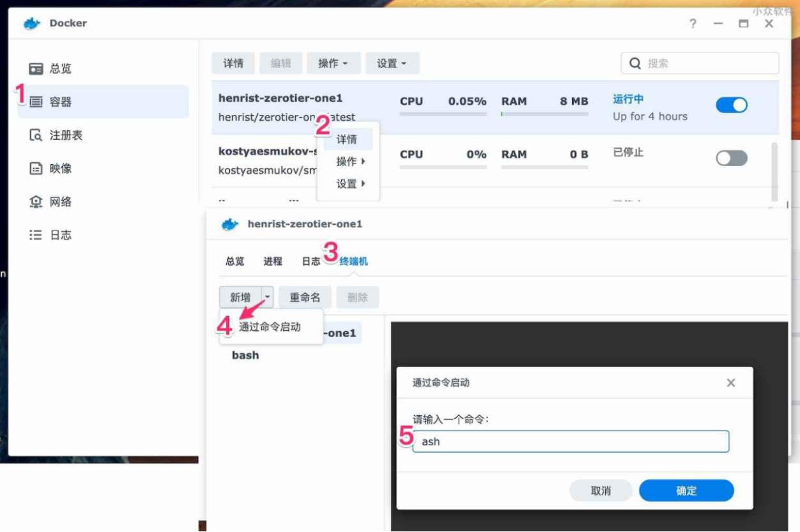This screenshot has height=532, width=800.
Task: Turn on the kostyaesmukov container switch
Action: (732, 158)
